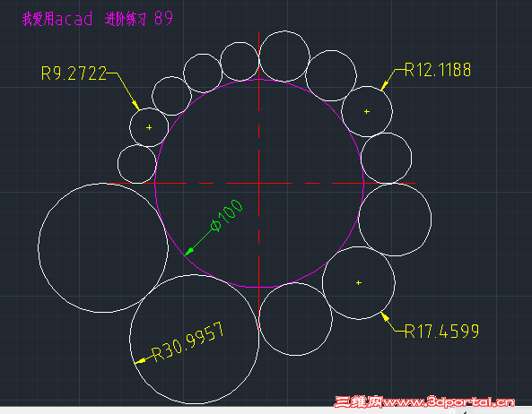Select the magenta title text ending in 89

98,18
